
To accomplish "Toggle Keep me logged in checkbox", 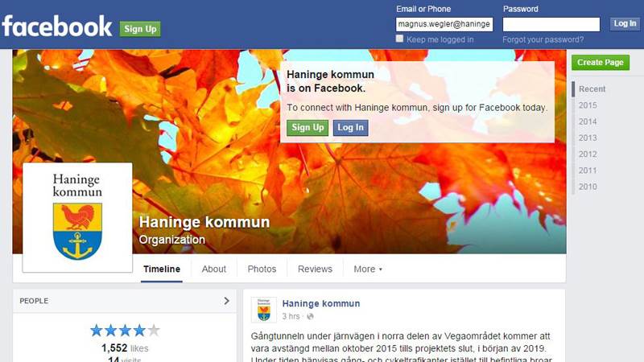I will tap(399, 39).
